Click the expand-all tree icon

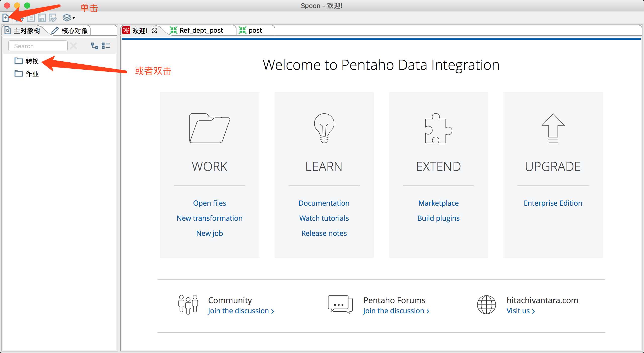point(95,46)
